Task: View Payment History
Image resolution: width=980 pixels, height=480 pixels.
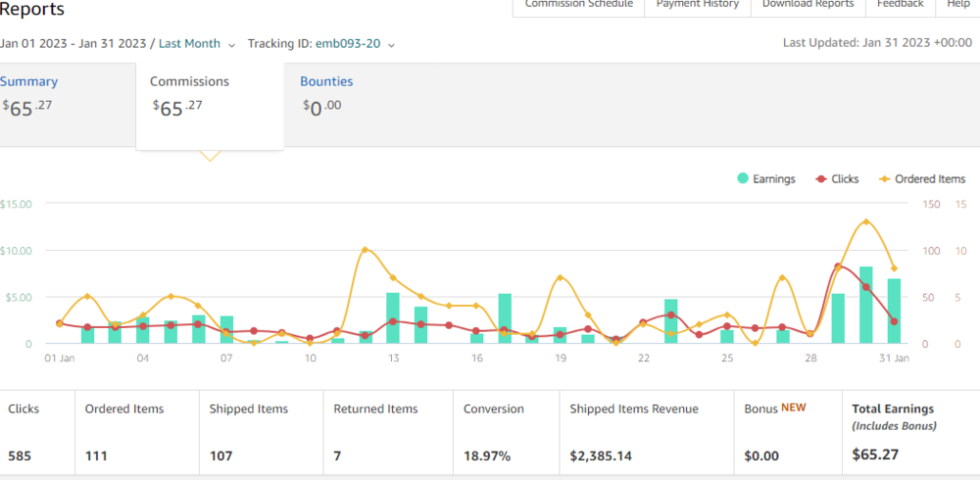Action: click(x=697, y=5)
